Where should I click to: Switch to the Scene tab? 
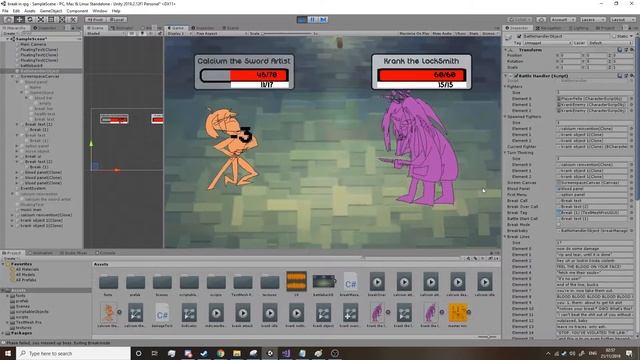click(x=96, y=28)
